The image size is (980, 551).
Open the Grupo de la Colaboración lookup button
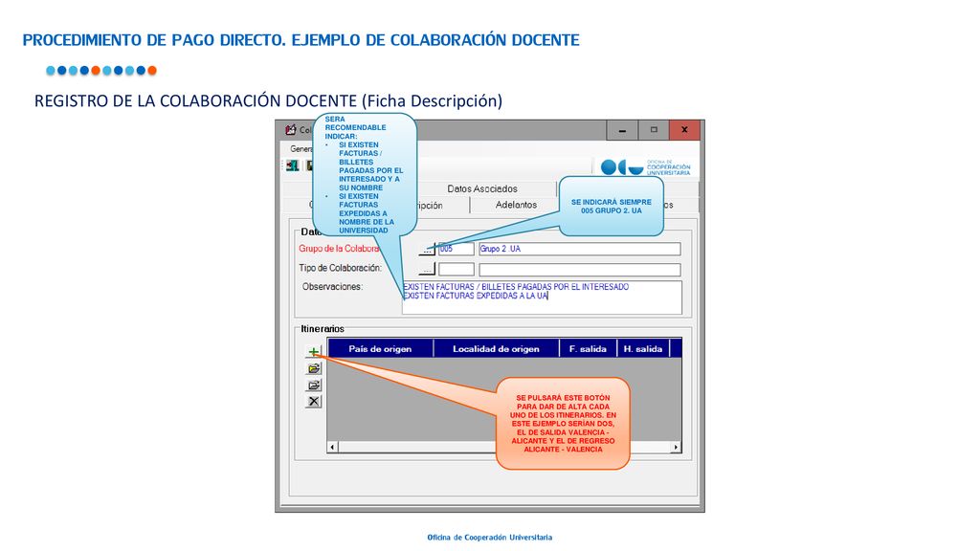pyautogui.click(x=427, y=249)
